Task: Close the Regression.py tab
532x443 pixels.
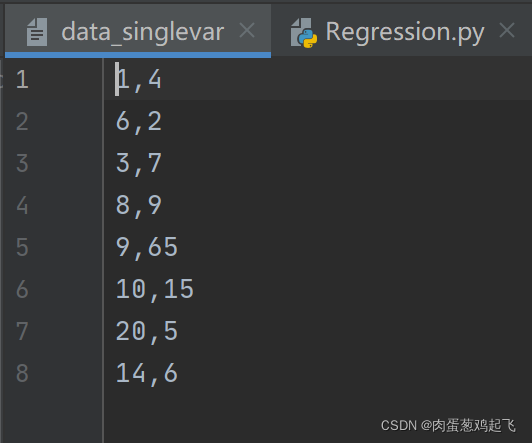Action: [507, 30]
